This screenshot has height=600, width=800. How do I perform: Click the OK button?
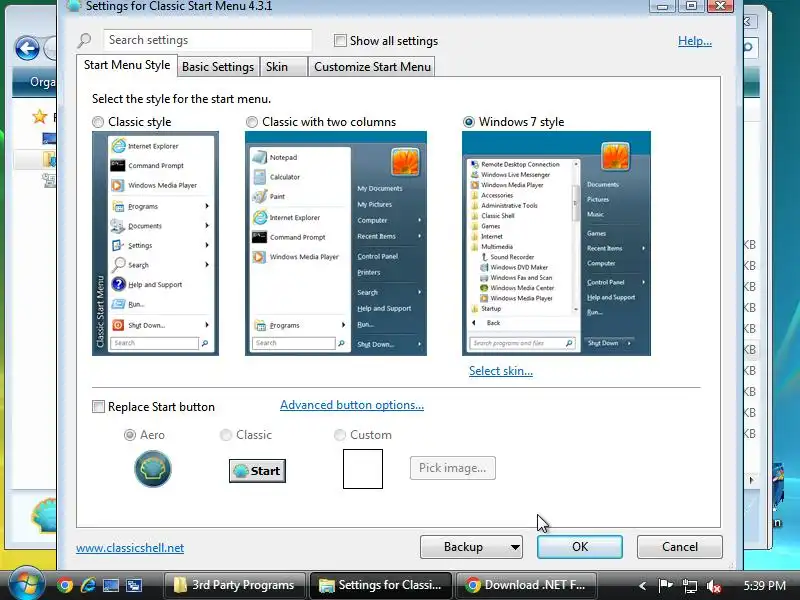point(580,547)
